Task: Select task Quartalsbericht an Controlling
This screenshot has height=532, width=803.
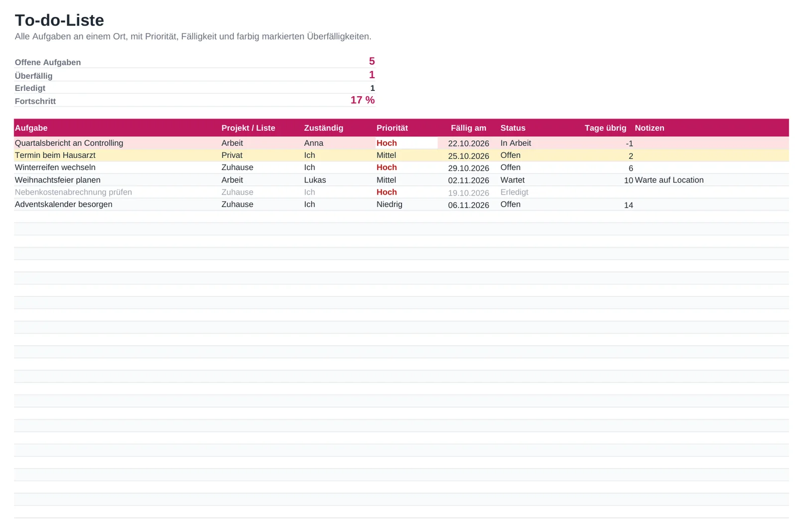Action: click(69, 143)
